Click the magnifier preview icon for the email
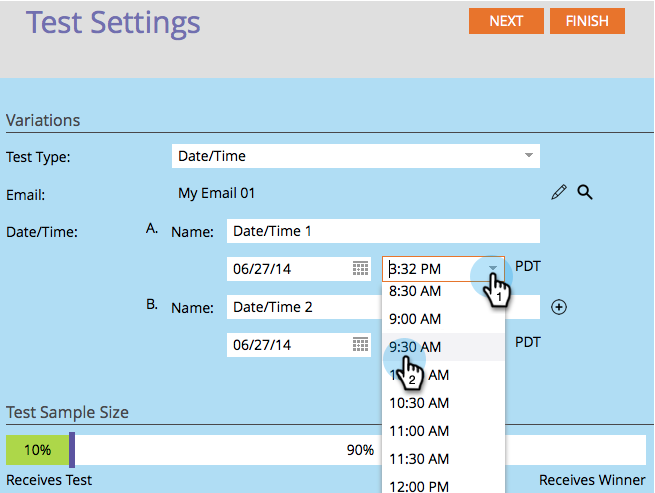 585,193
